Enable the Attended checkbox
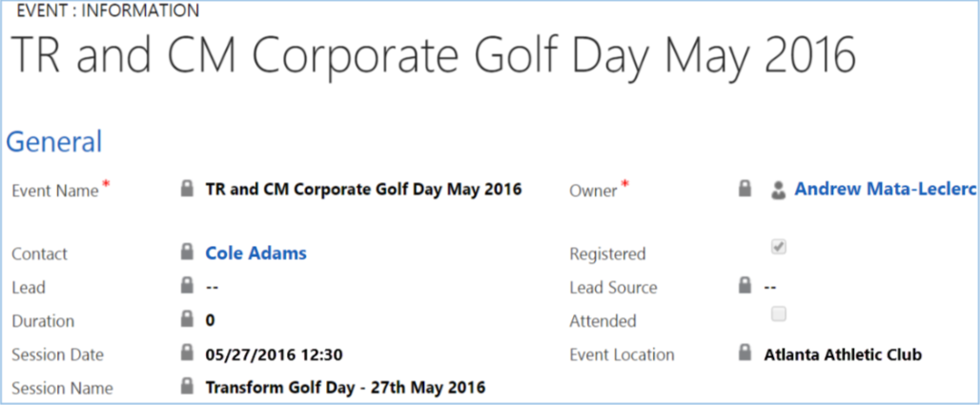The height and width of the screenshot is (405, 980). 779,314
